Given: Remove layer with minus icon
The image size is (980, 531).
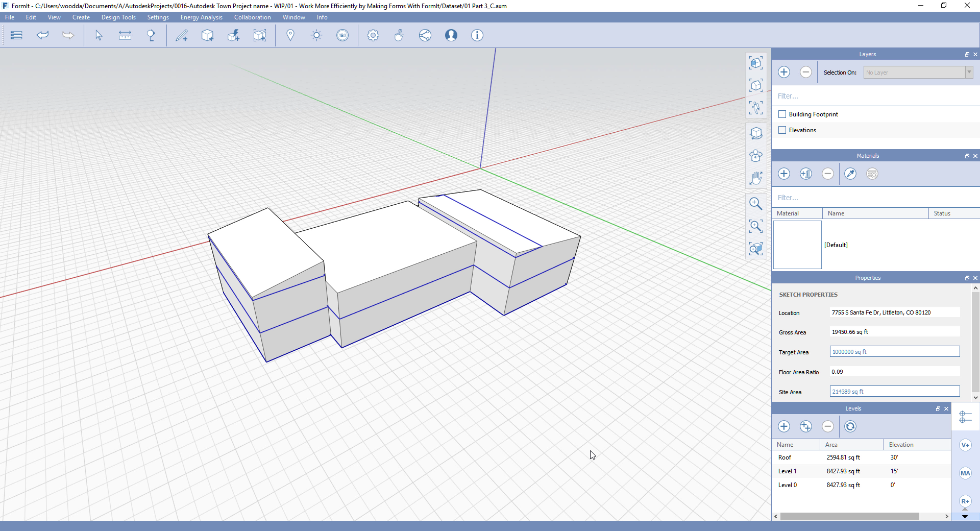Looking at the screenshot, I should (x=806, y=72).
